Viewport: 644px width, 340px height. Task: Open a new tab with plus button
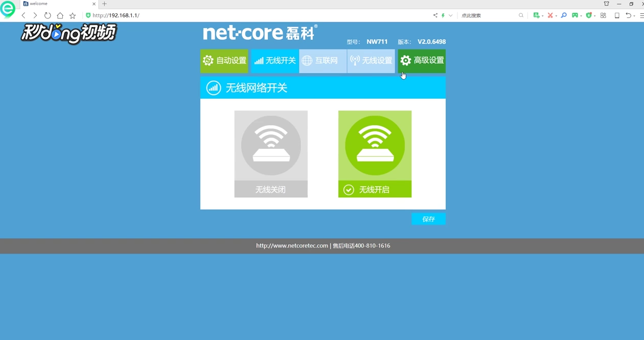pyautogui.click(x=104, y=4)
